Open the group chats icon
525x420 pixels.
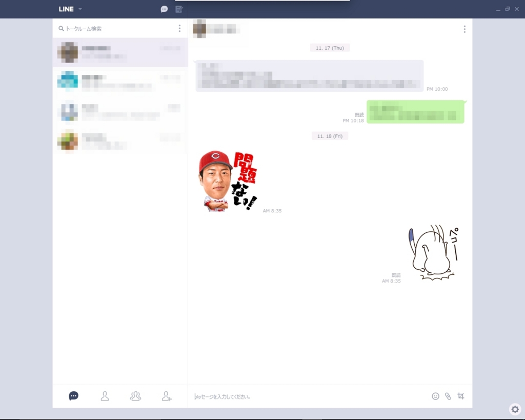135,395
